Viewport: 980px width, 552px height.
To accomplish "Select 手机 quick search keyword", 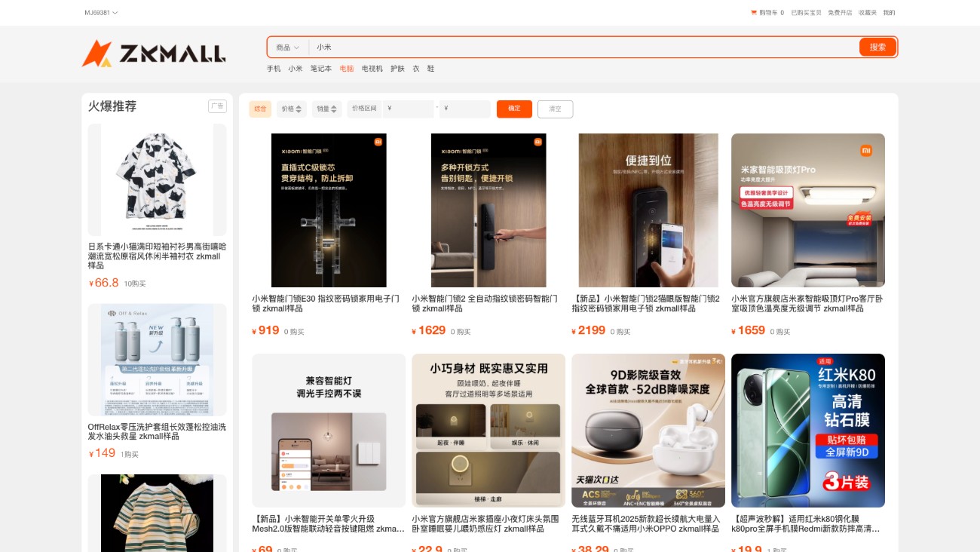I will point(274,69).
